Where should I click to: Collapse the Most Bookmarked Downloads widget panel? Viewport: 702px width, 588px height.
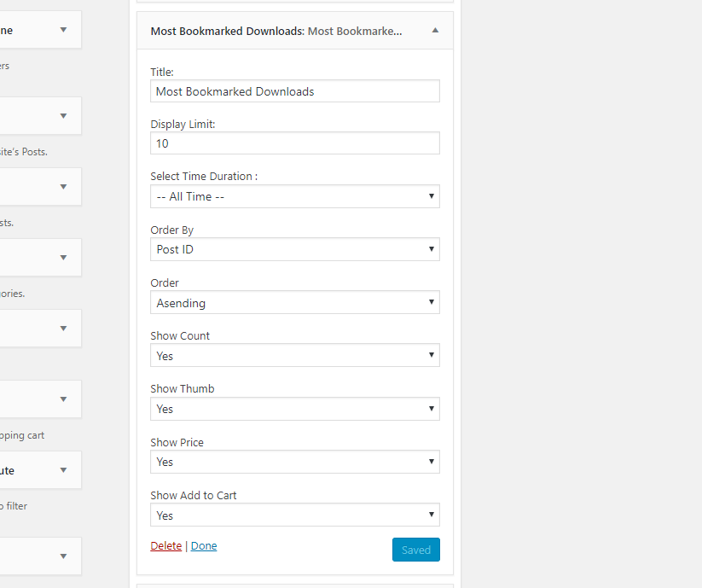(x=435, y=31)
